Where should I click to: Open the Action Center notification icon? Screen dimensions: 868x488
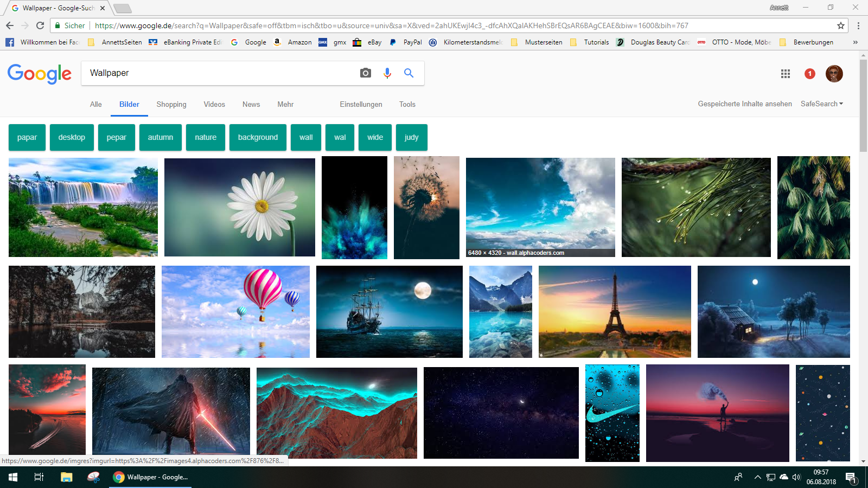(x=851, y=478)
